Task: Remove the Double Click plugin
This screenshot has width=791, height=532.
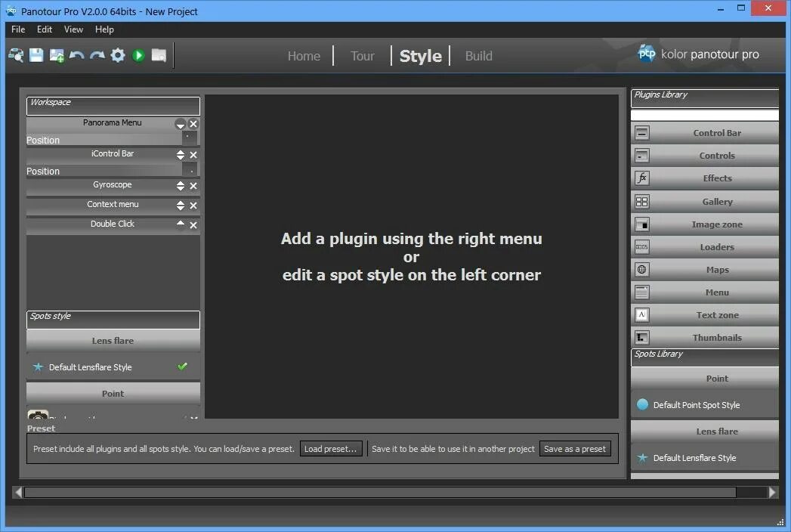Action: point(193,225)
